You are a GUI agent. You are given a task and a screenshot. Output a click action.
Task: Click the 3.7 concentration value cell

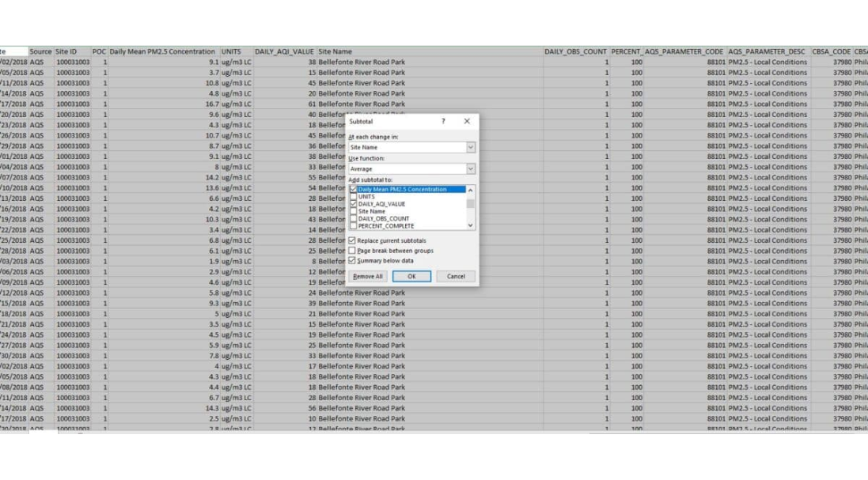click(163, 73)
